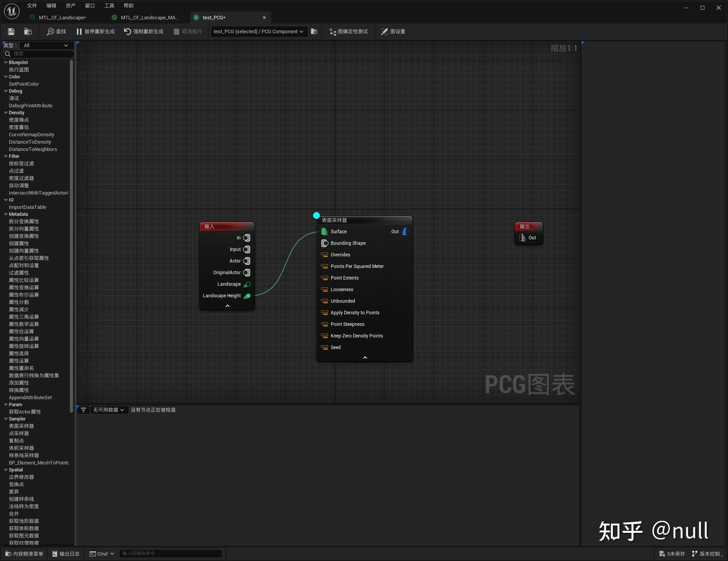Collapse the Metadata category in the palette

click(5, 214)
